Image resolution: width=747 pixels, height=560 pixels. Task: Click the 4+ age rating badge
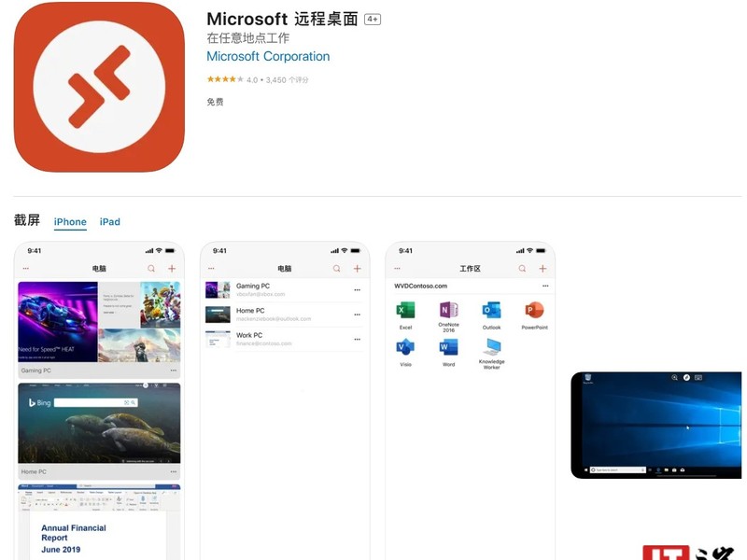(372, 19)
